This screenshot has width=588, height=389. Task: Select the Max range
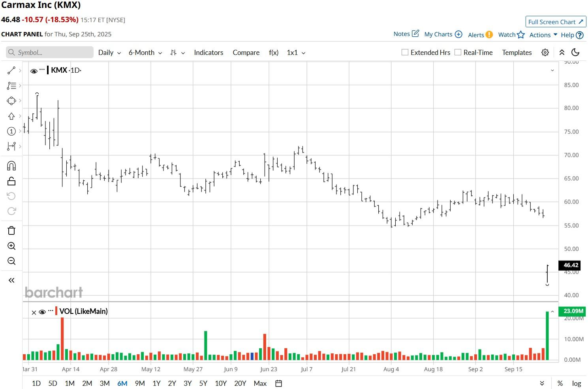tap(260, 383)
